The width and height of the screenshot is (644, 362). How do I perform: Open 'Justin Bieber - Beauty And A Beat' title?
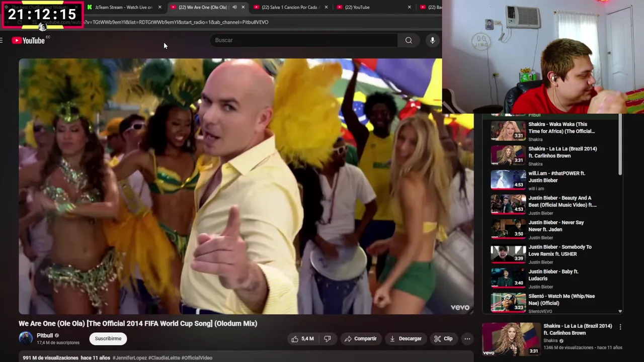562,202
